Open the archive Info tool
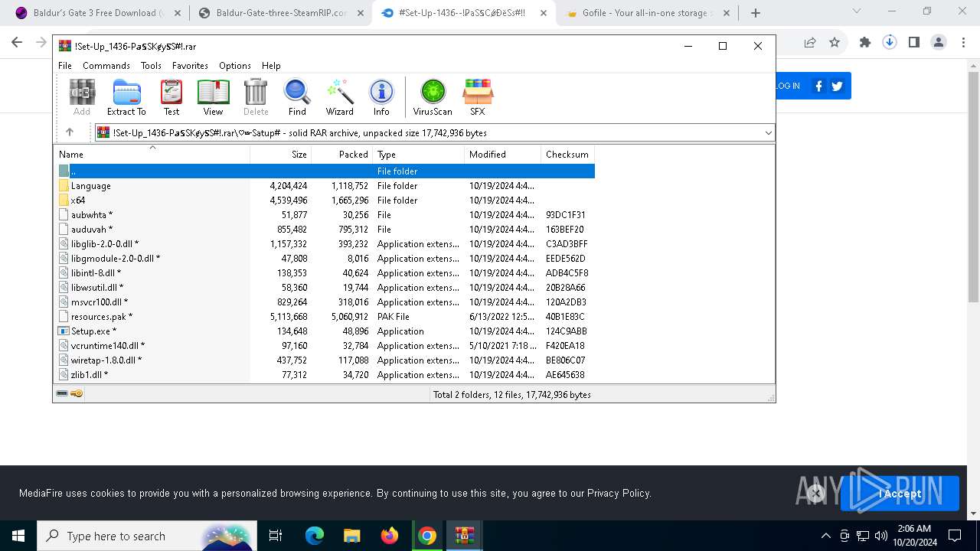 click(381, 97)
